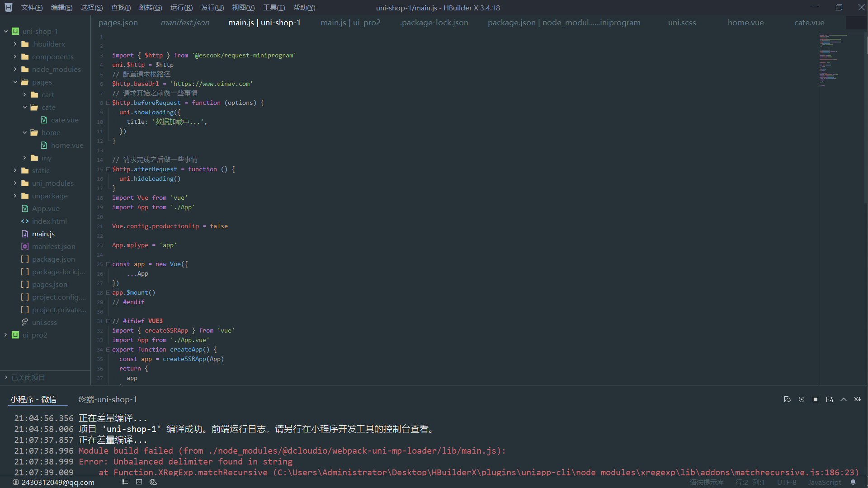Switch to the 终端-uni-shop-1 console tab
Screen dimensions: 868x488
(108, 399)
